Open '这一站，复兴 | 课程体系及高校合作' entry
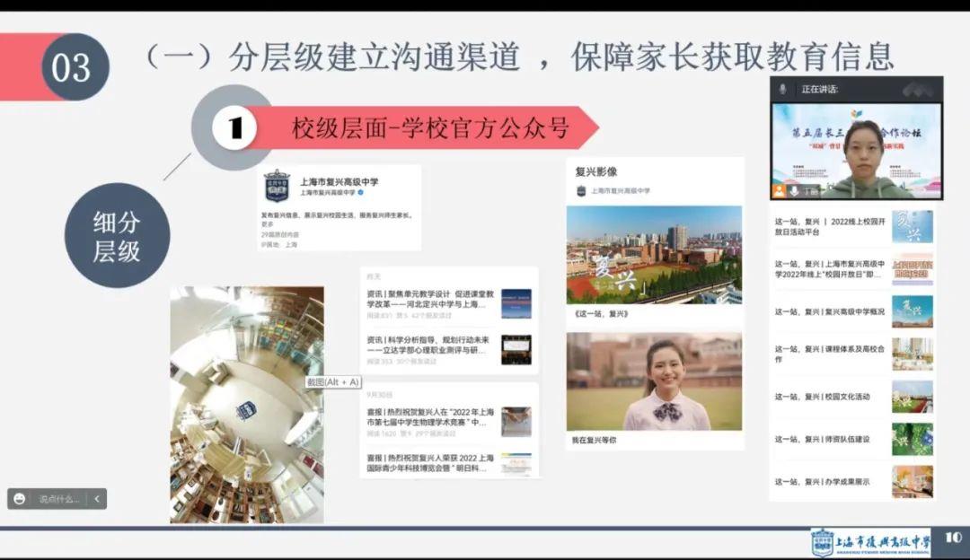The image size is (970, 560). [830, 354]
